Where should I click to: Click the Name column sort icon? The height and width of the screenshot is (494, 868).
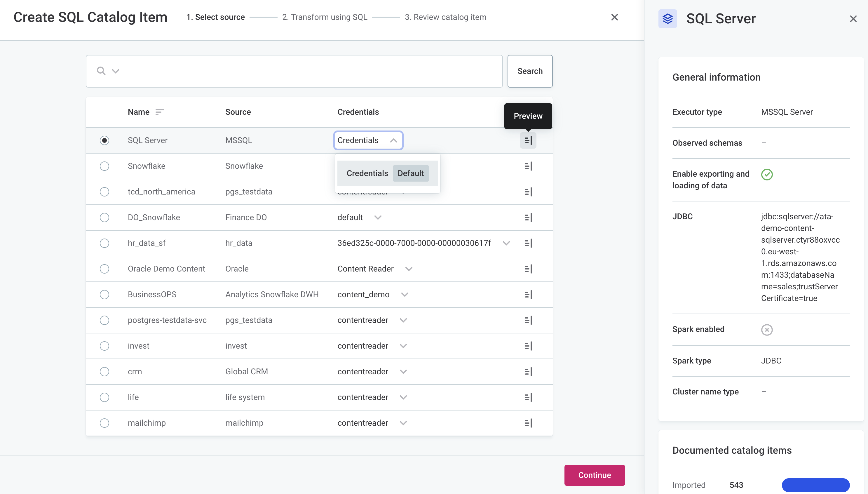pos(159,112)
